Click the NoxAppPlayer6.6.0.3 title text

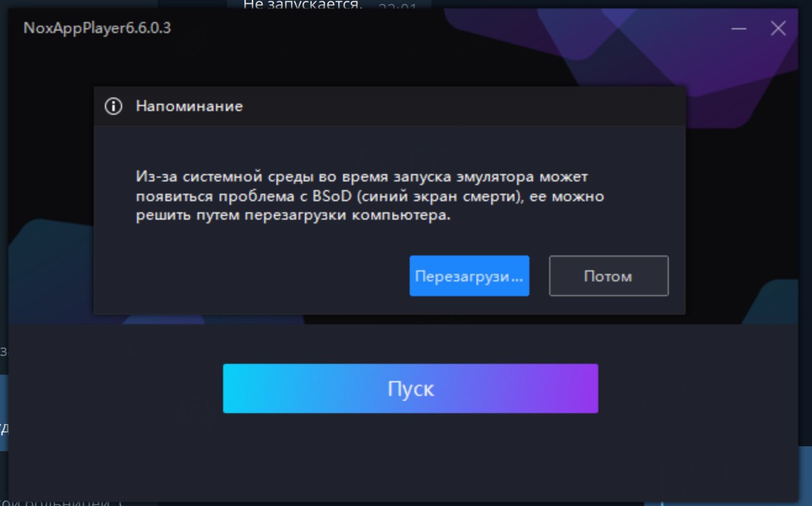[97, 29]
